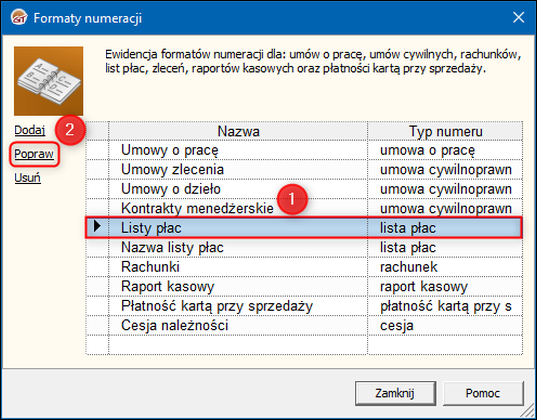Viewport: 537px width, 420px height.
Task: Click the Dodaj link
Action: coord(30,130)
